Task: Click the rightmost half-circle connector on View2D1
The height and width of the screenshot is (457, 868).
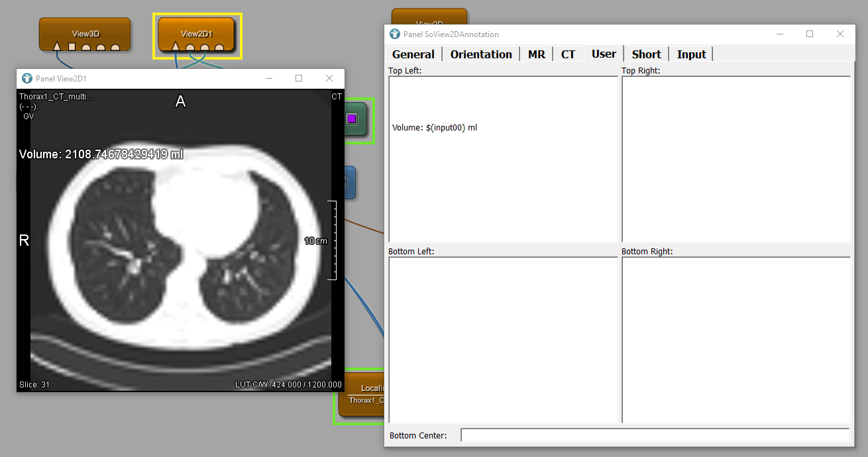Action: tap(219, 48)
